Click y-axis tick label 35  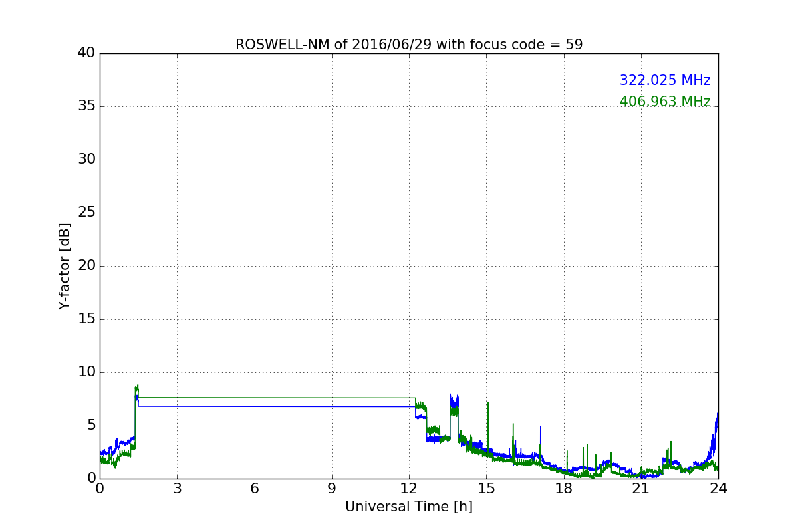(x=86, y=106)
